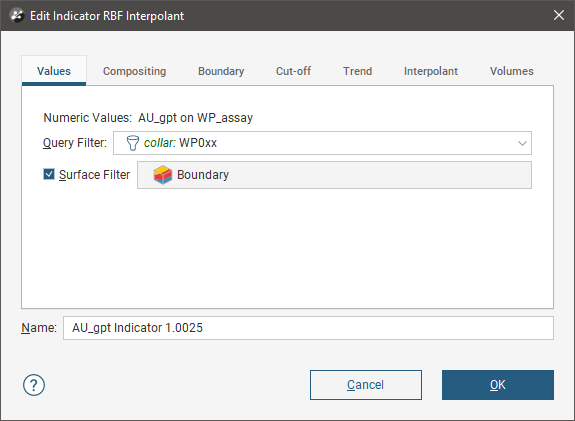Show the Volumes tab
Image resolution: width=575 pixels, height=421 pixels.
pos(512,71)
